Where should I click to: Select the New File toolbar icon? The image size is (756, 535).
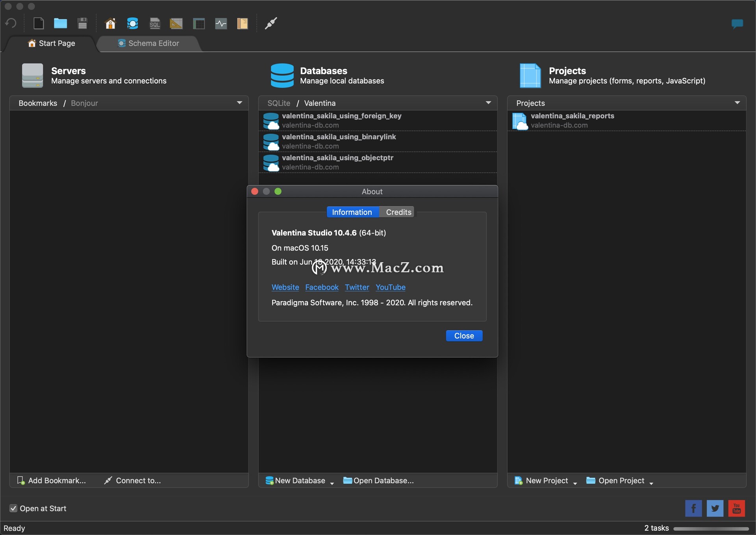click(38, 23)
